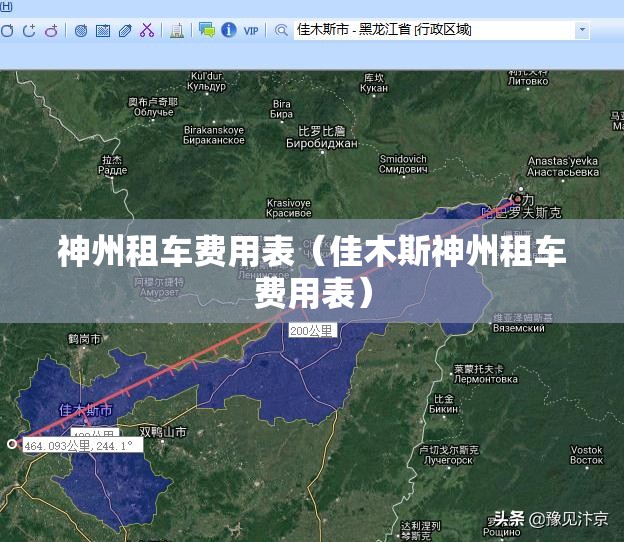624x542 pixels.
Task: Click the Бикин map label
Action: pyautogui.click(x=443, y=409)
